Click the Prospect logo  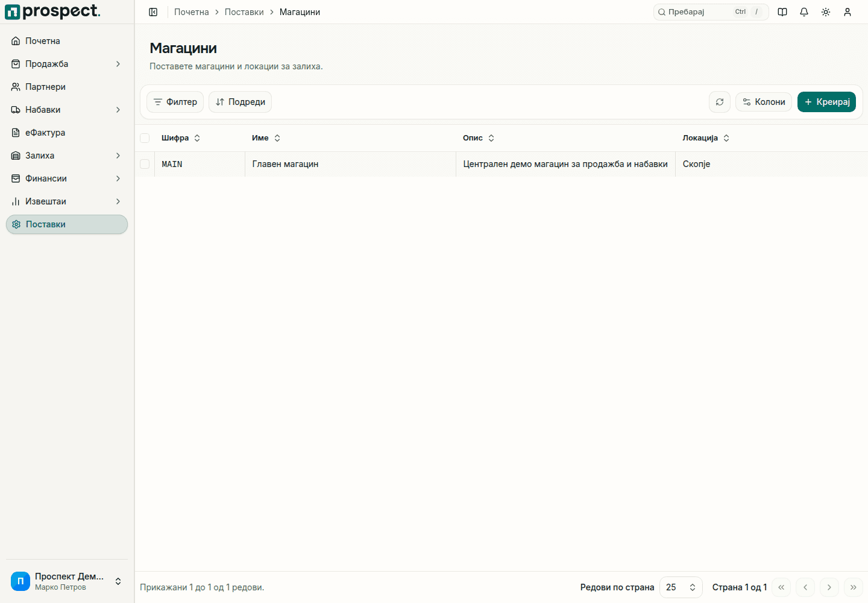pyautogui.click(x=52, y=11)
